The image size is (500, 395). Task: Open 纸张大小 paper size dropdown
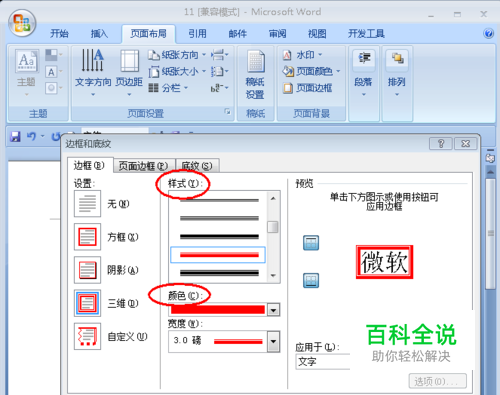coord(177,71)
